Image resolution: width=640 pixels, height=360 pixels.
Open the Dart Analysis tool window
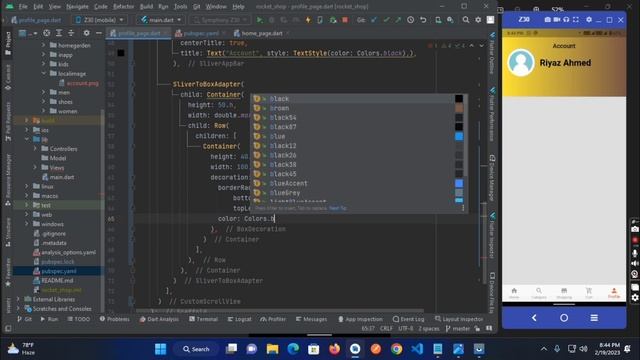pyautogui.click(x=159, y=319)
